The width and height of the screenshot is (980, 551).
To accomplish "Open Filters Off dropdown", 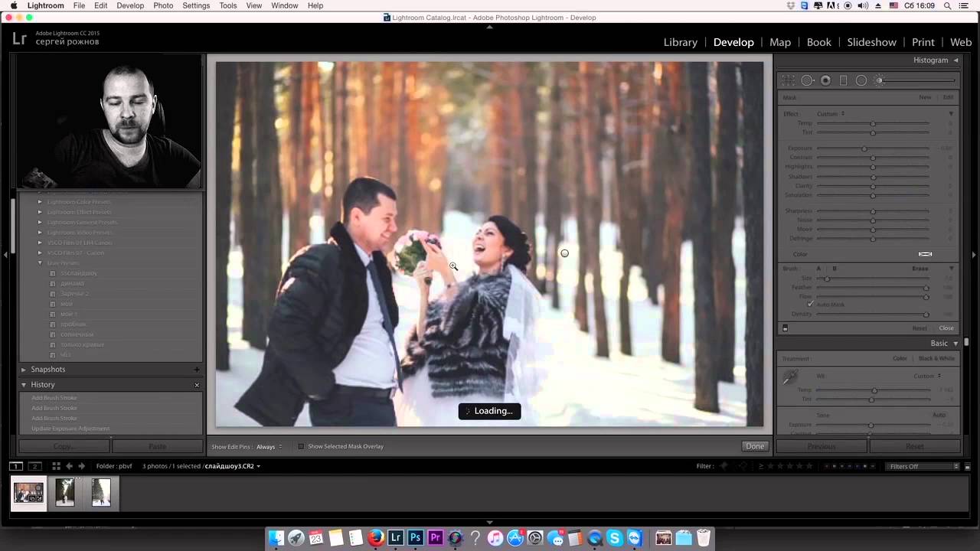I will tap(922, 466).
